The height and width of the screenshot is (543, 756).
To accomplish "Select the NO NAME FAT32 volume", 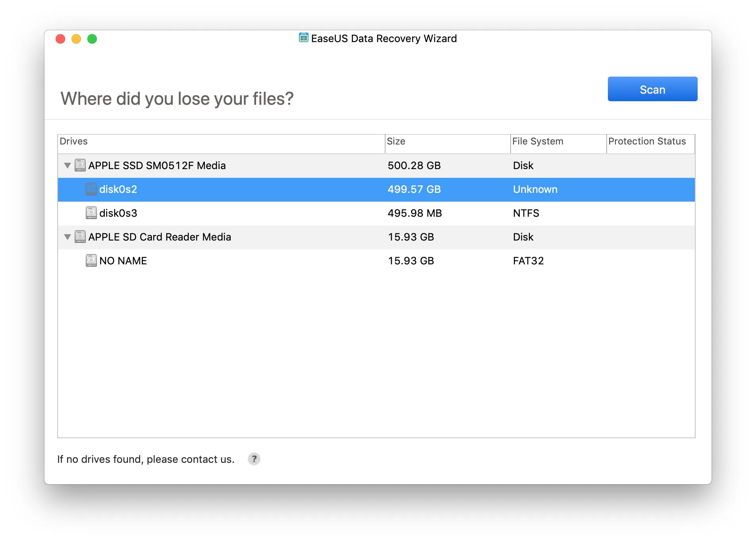I will point(376,261).
